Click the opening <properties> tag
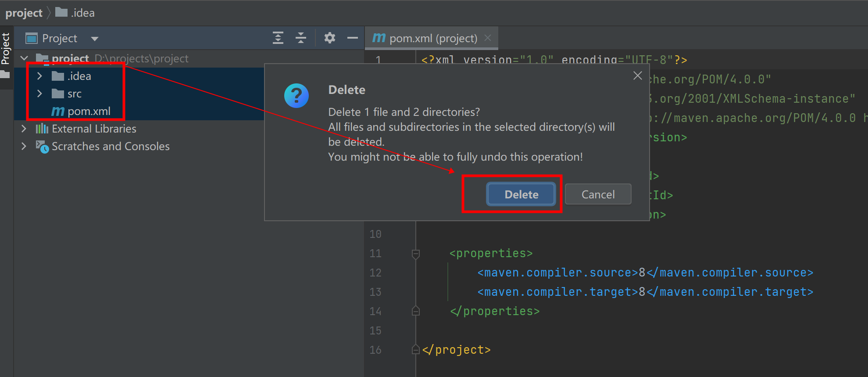Viewport: 868px width, 377px height. point(491,253)
